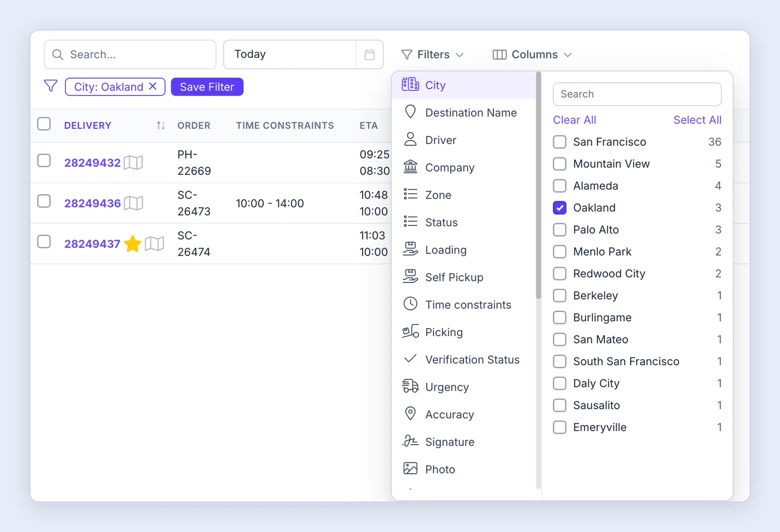Toggle the select-all deliveries header checkbox
Viewport: 780px width, 532px height.
click(44, 124)
